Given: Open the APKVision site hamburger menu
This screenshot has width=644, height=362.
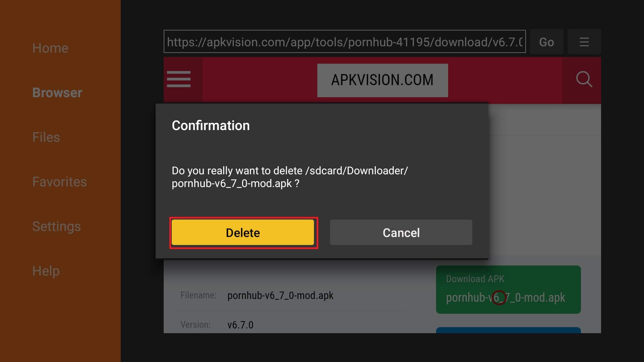Looking at the screenshot, I should point(179,79).
